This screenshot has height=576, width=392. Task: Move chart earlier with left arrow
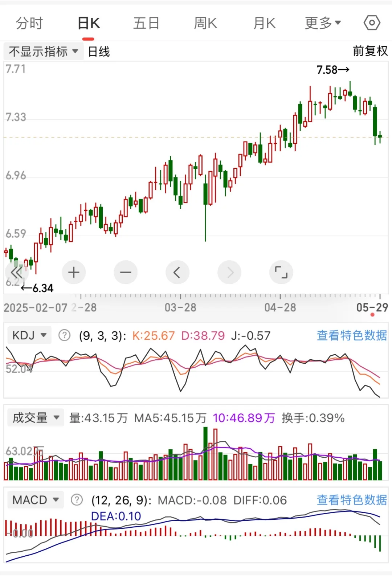pos(177,272)
